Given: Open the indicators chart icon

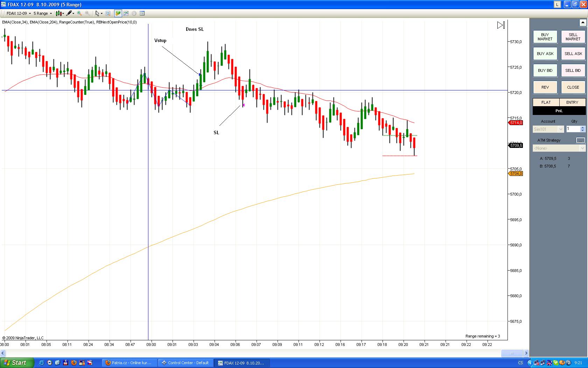Looking at the screenshot, I should 126,13.
